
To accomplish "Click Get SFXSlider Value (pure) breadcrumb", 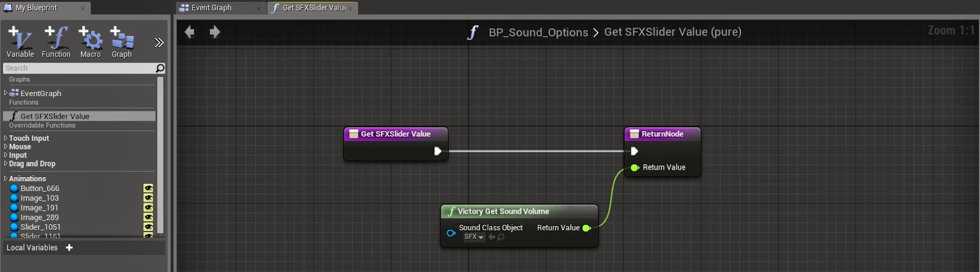I will click(x=673, y=32).
